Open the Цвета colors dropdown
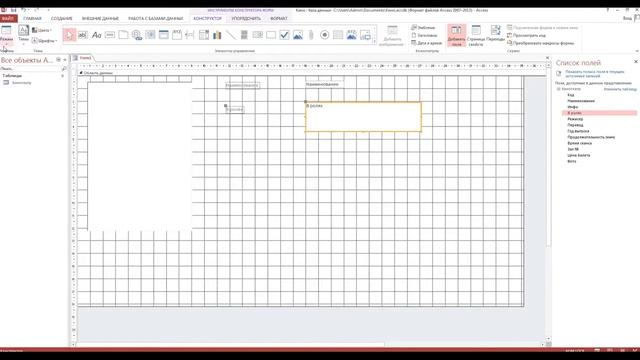 [42, 30]
